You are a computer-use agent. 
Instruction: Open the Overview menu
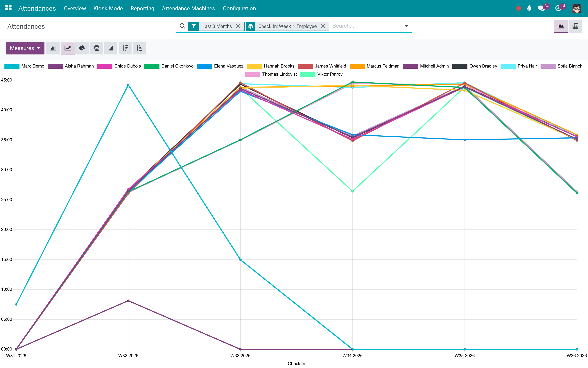75,8
